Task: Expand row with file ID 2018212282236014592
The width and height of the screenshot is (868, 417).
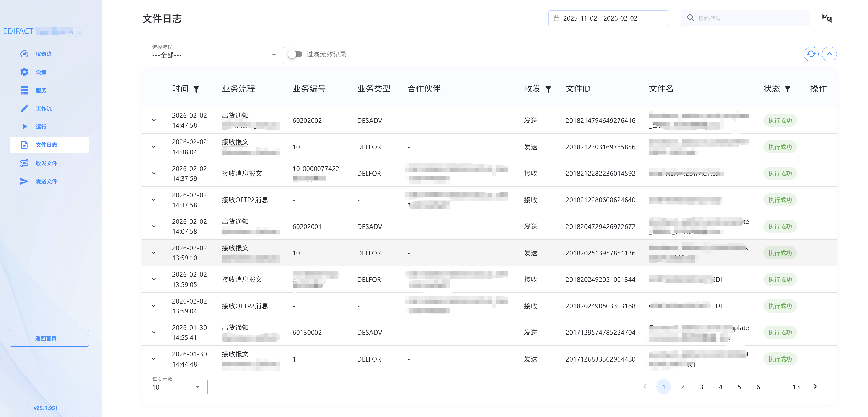Action: click(x=154, y=174)
